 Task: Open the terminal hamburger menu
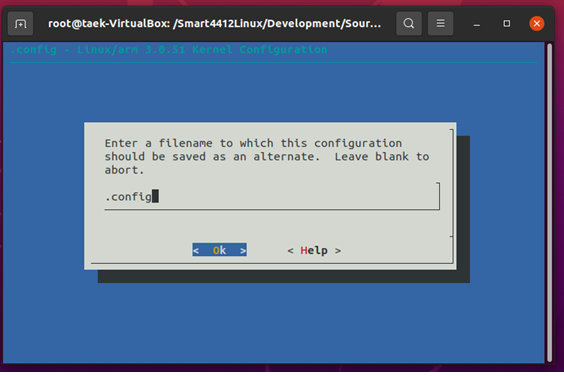click(440, 24)
